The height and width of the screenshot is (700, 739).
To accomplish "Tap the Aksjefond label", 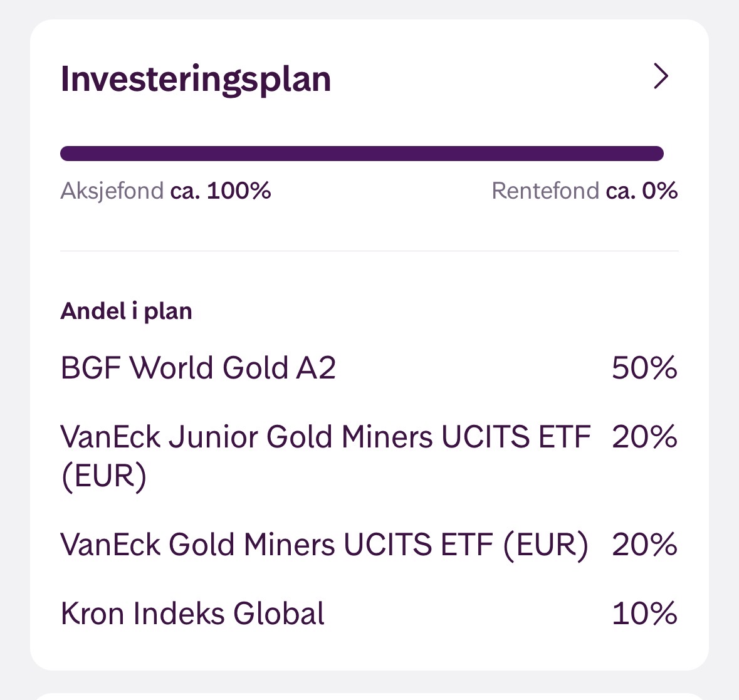I will point(112,191).
